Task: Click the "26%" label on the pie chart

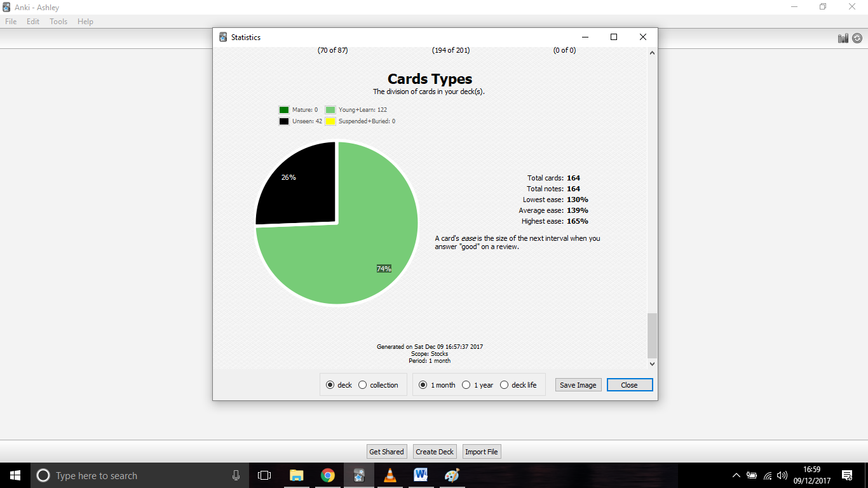Action: 288,177
